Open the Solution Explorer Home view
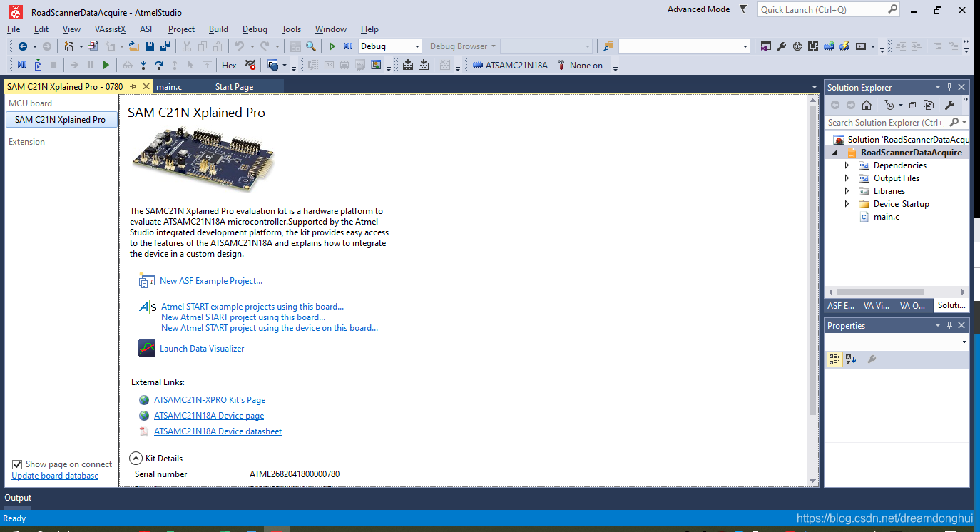 [x=867, y=105]
